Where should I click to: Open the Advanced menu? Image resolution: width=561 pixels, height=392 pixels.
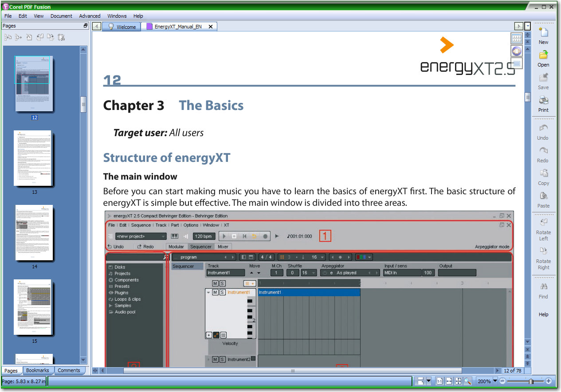90,16
